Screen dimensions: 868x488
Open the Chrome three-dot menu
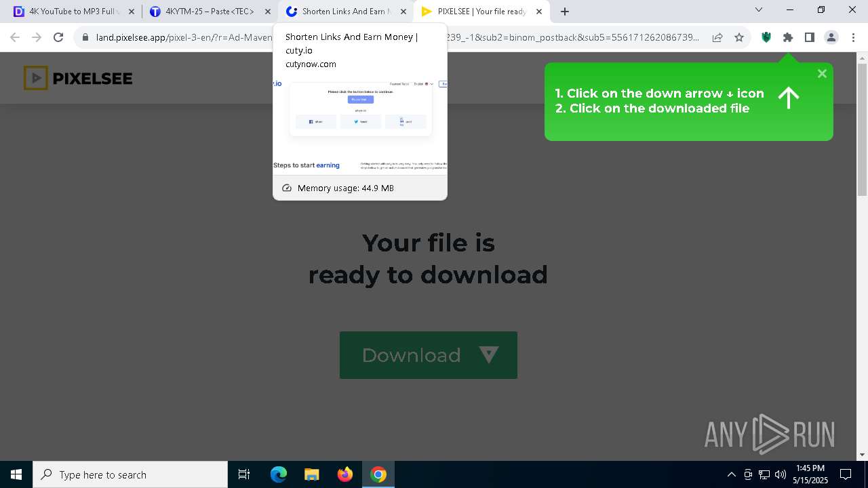point(853,38)
